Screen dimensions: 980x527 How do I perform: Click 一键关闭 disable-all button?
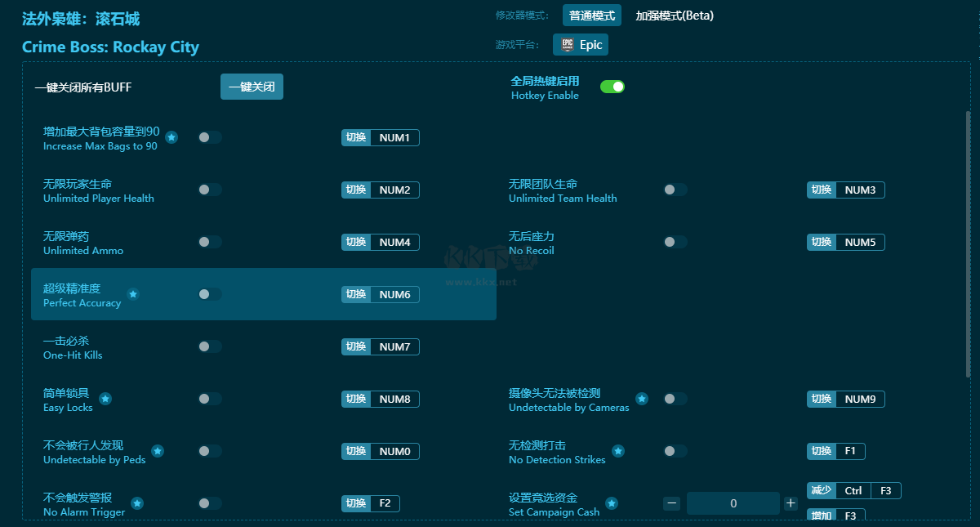252,87
